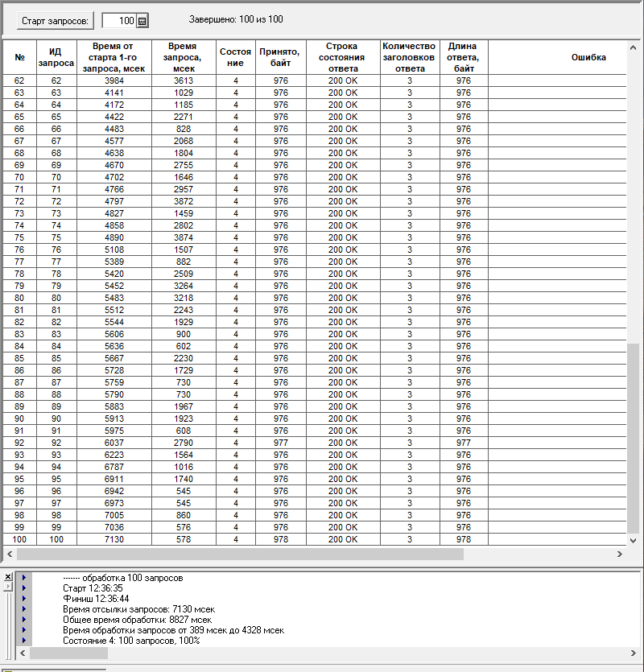The height and width of the screenshot is (672, 644).
Task: Click log line Финиш 12:36:44
Action: [96, 599]
